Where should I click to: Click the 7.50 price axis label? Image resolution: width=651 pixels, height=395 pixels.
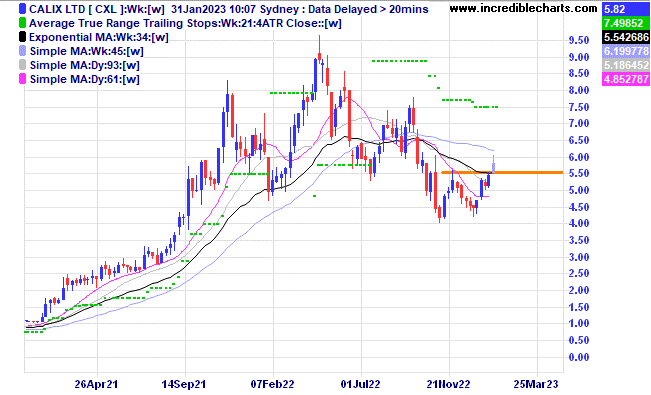point(579,107)
